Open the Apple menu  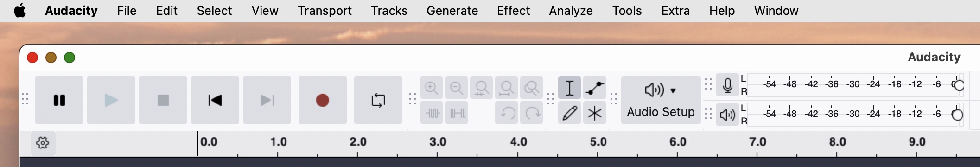pyautogui.click(x=20, y=11)
